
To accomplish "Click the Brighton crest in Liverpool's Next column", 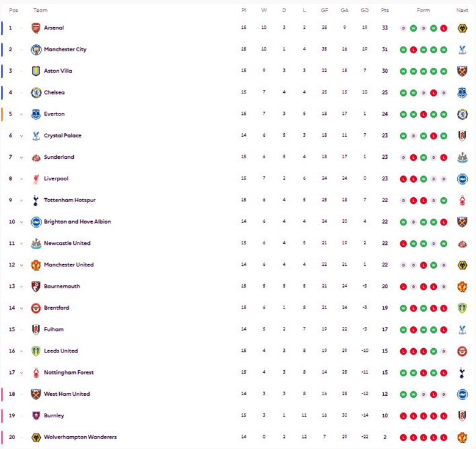I will [x=463, y=178].
